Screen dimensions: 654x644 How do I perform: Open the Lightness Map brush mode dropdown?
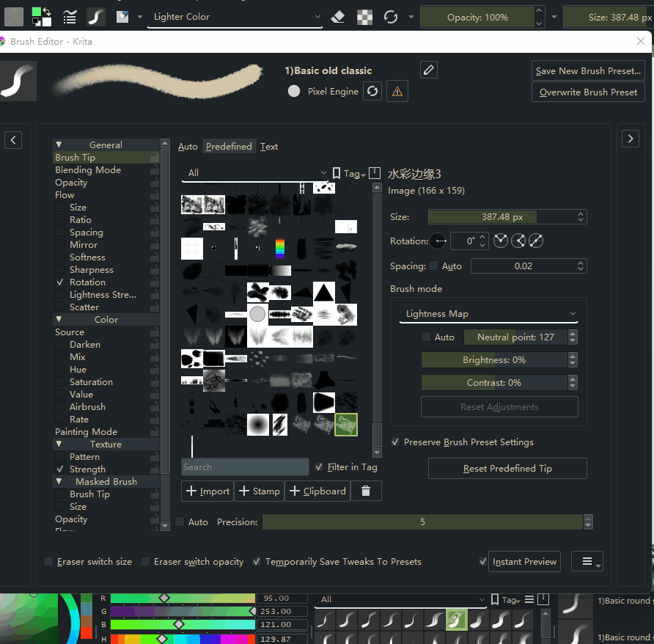tap(488, 314)
